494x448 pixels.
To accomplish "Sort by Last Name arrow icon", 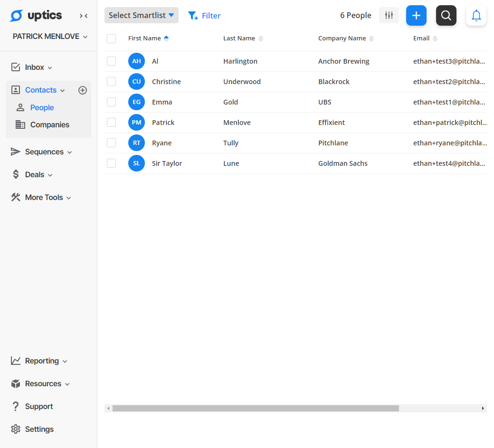I will tap(261, 38).
